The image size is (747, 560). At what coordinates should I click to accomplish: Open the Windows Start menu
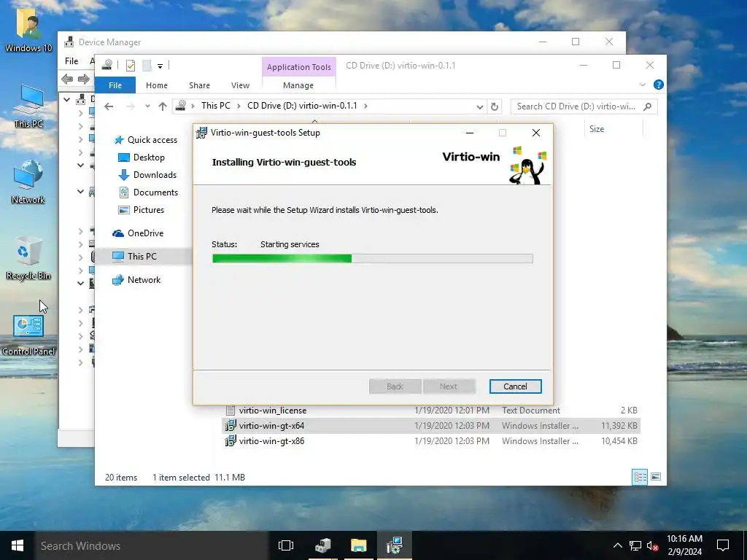18,545
